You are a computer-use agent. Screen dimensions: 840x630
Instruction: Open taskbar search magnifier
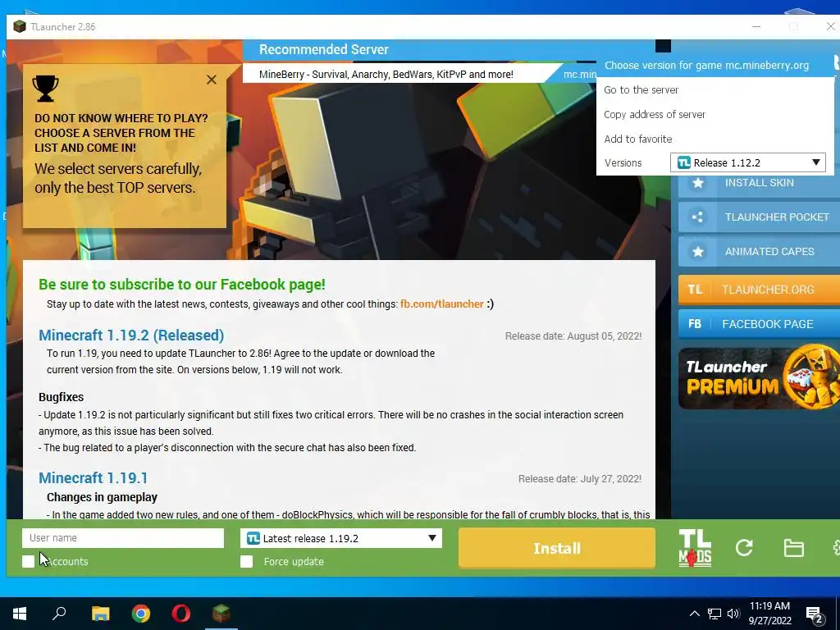tap(59, 614)
